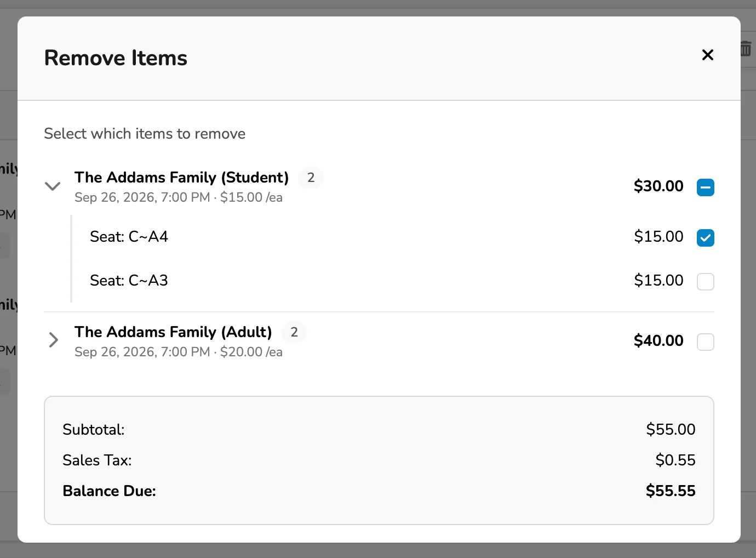Uncheck the Seat C~A4 checkbox
This screenshot has width=756, height=558.
[x=705, y=238]
